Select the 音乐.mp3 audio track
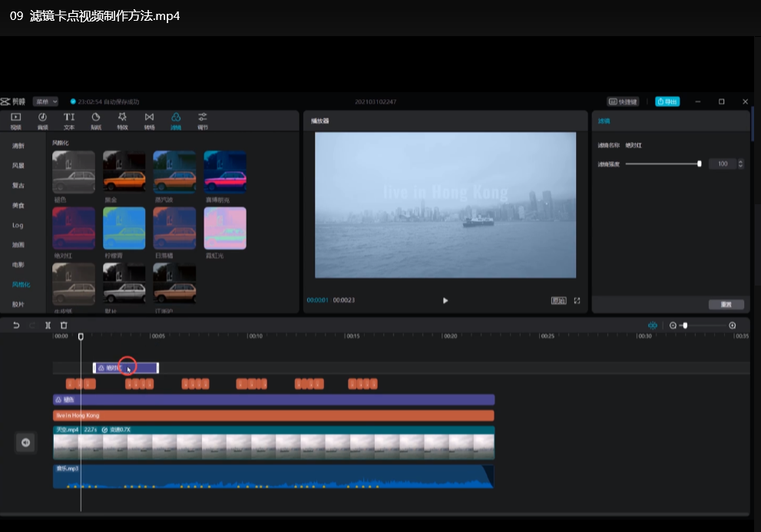 coord(273,476)
